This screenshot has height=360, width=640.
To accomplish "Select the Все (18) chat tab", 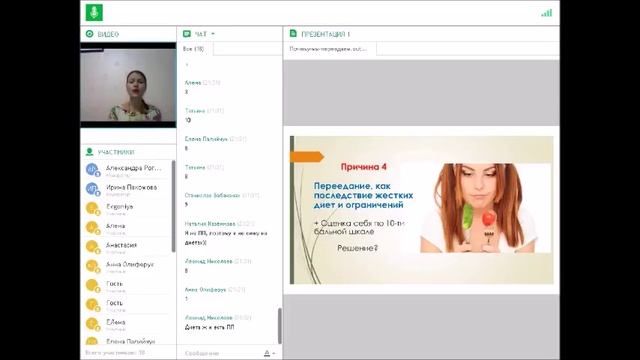I will (x=193, y=49).
